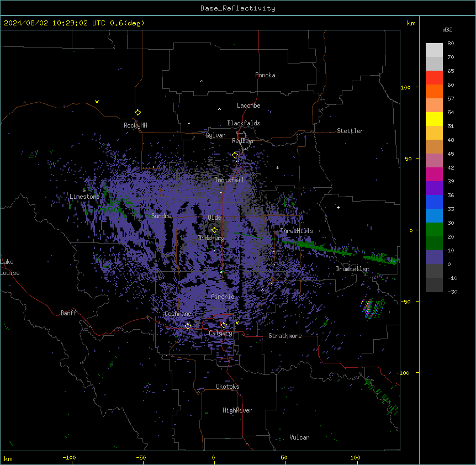
Task: Select the Sylvan city label
Action: (x=215, y=135)
